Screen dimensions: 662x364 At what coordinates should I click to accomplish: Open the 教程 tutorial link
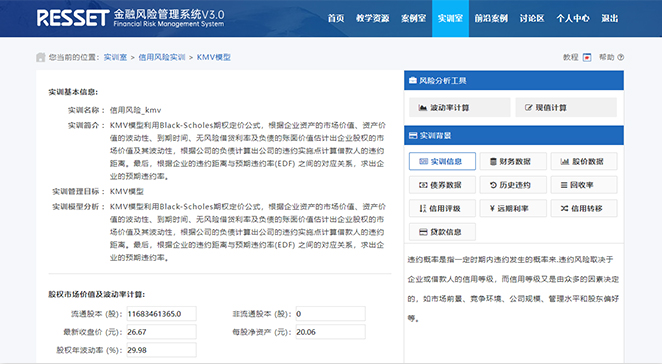570,57
